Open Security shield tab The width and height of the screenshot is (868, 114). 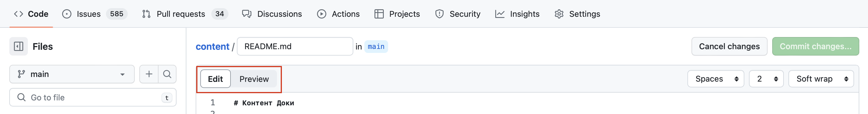(x=458, y=14)
